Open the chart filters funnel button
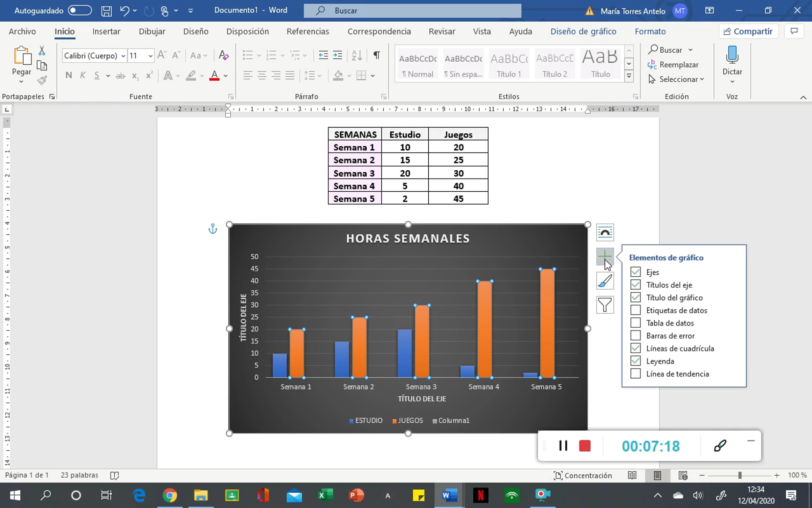The image size is (812, 508). [x=605, y=304]
